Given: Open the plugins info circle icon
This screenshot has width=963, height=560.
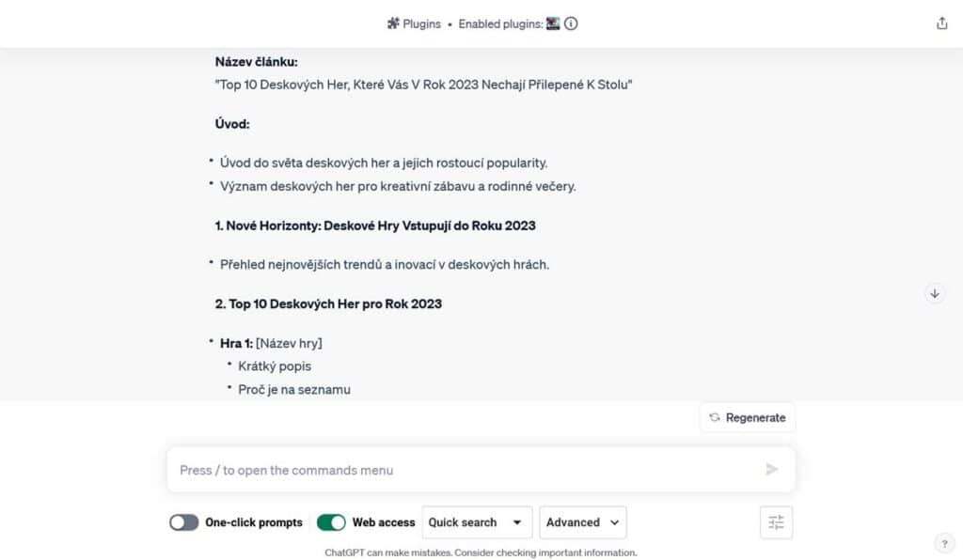Looking at the screenshot, I should click(571, 23).
